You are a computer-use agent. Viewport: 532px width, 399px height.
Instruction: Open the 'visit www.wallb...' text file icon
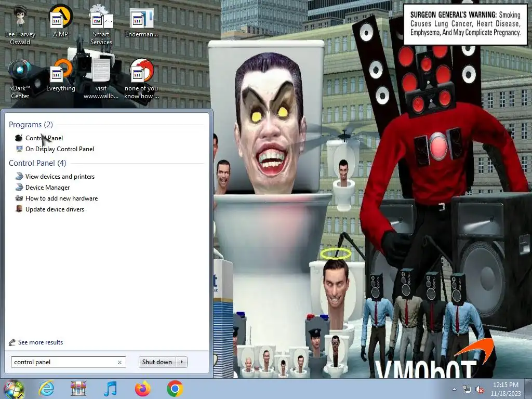coord(101,79)
